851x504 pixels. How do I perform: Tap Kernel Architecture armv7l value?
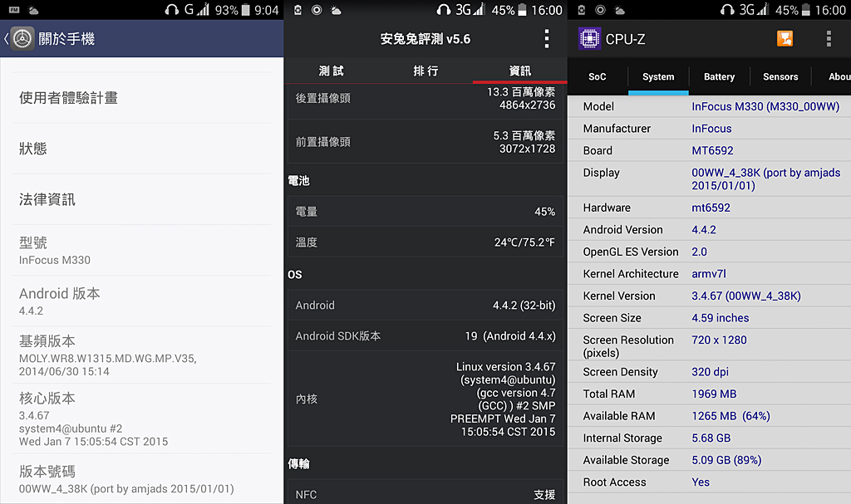[708, 274]
